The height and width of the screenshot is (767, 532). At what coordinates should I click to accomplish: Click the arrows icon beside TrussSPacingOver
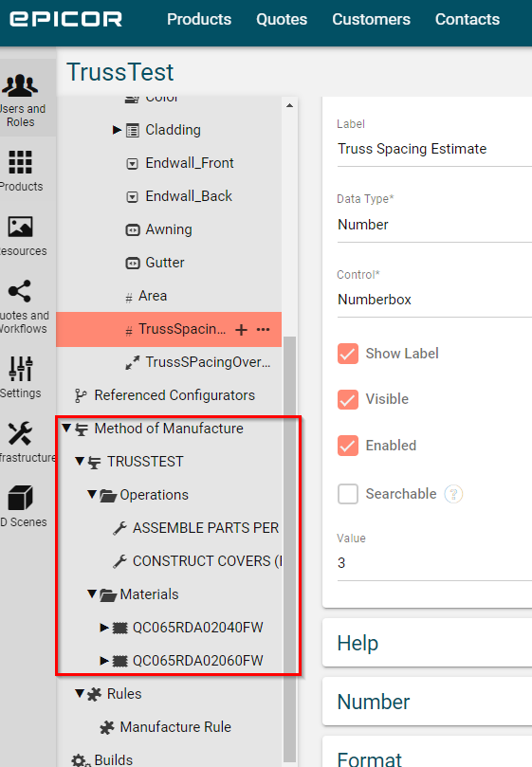(x=133, y=362)
